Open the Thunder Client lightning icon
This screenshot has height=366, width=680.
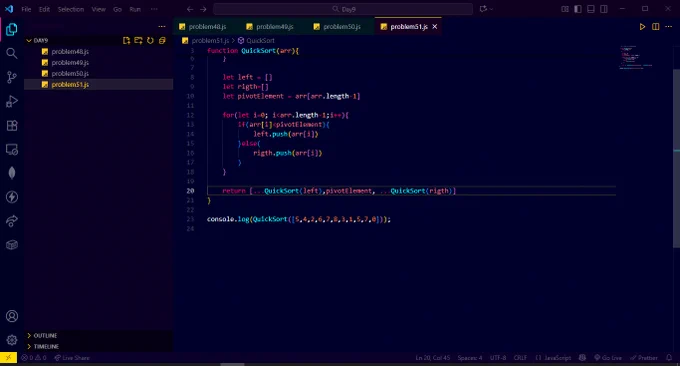12,197
